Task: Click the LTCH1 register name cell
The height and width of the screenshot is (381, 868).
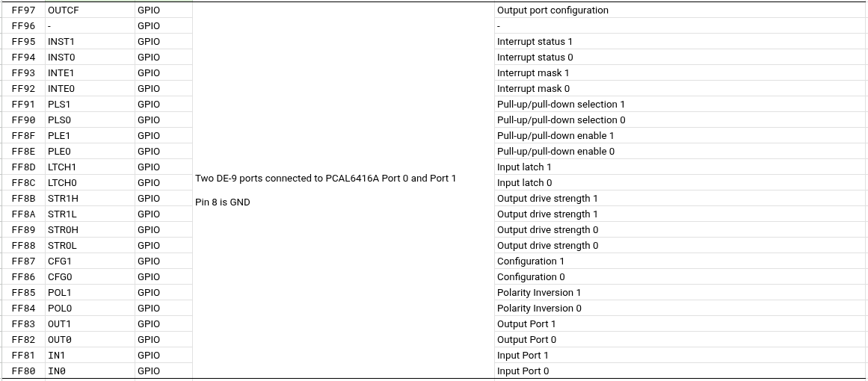Action: [x=62, y=167]
